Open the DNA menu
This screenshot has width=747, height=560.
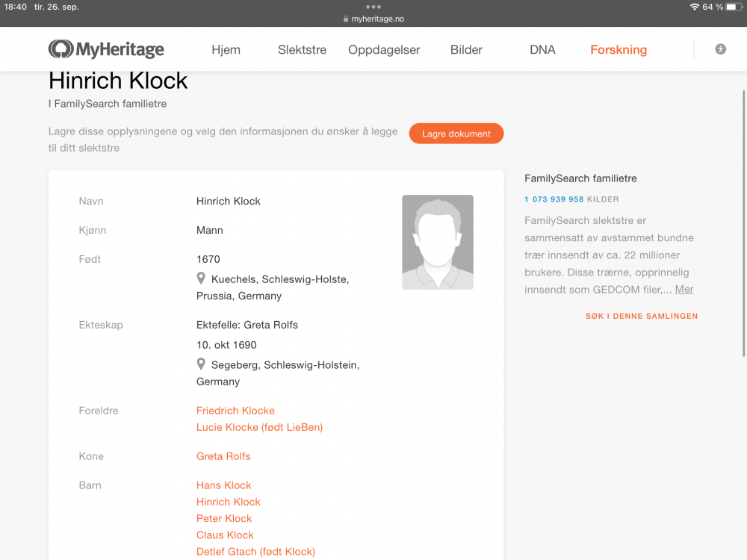[542, 49]
